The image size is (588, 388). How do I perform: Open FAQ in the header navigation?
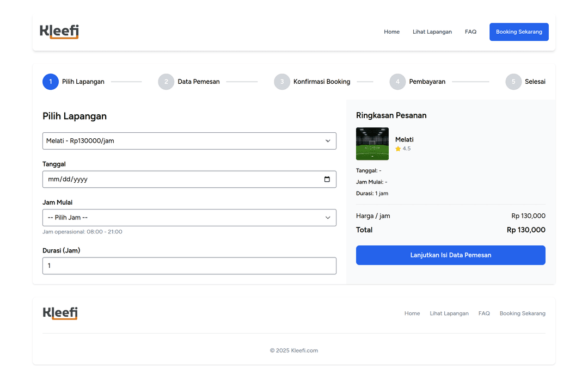click(x=470, y=32)
